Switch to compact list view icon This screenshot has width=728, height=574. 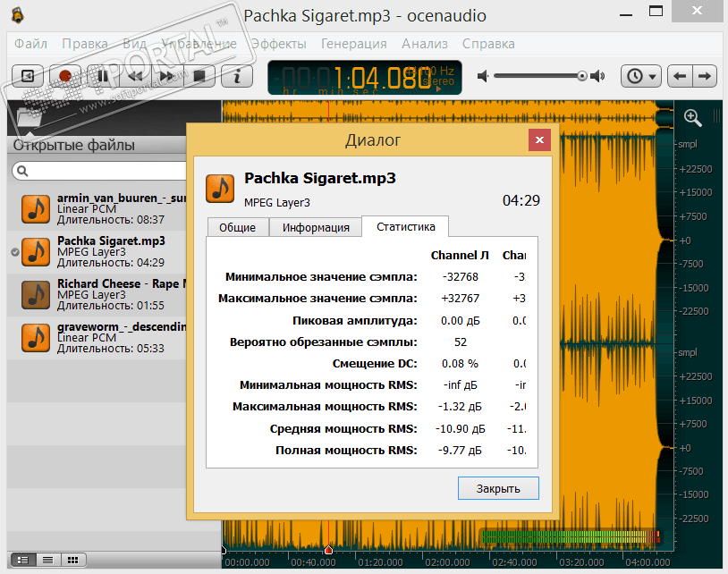click(47, 560)
